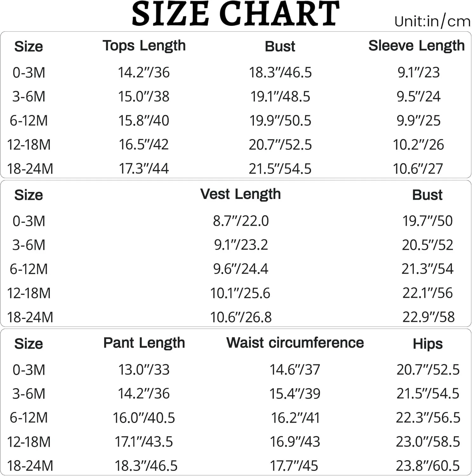
Task: Click the Waist circumference header
Action: (x=295, y=343)
